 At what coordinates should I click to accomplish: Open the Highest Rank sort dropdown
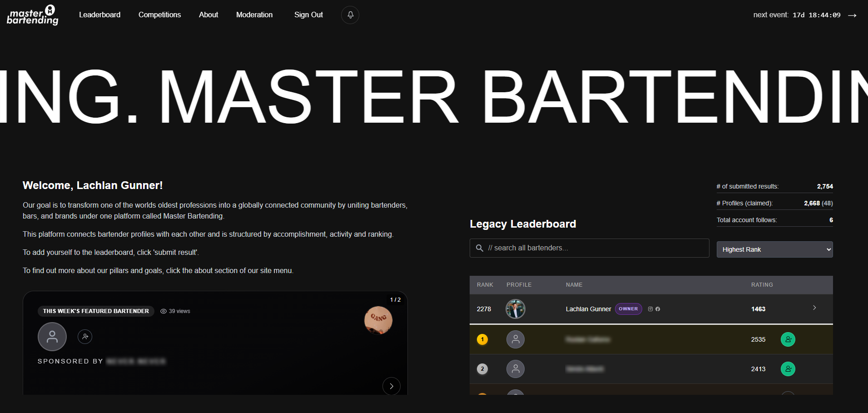point(774,249)
